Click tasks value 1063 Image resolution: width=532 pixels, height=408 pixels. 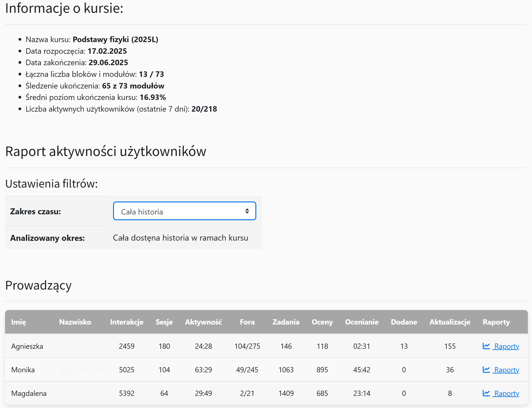(286, 370)
